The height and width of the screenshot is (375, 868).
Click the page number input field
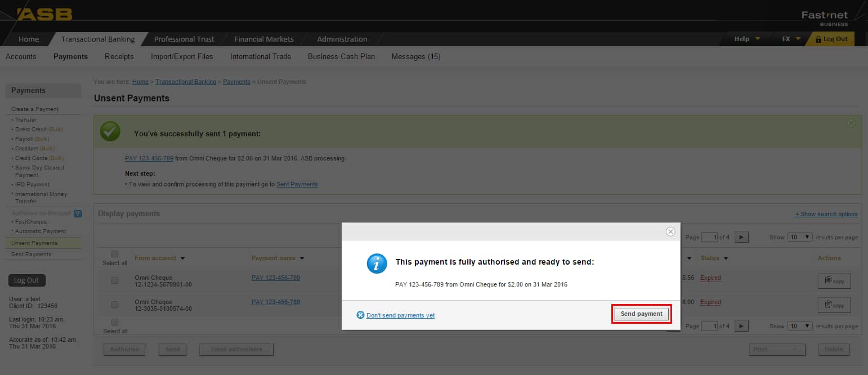[709, 237]
